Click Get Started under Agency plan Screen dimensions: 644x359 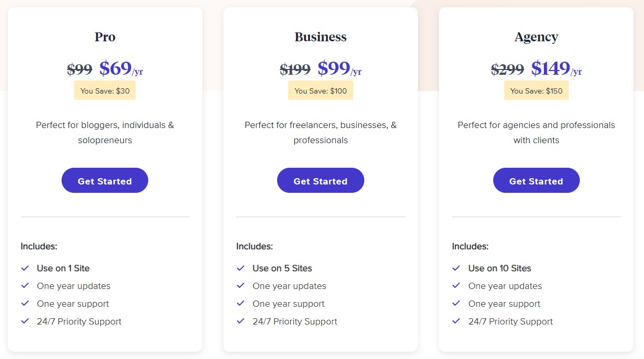pos(536,181)
